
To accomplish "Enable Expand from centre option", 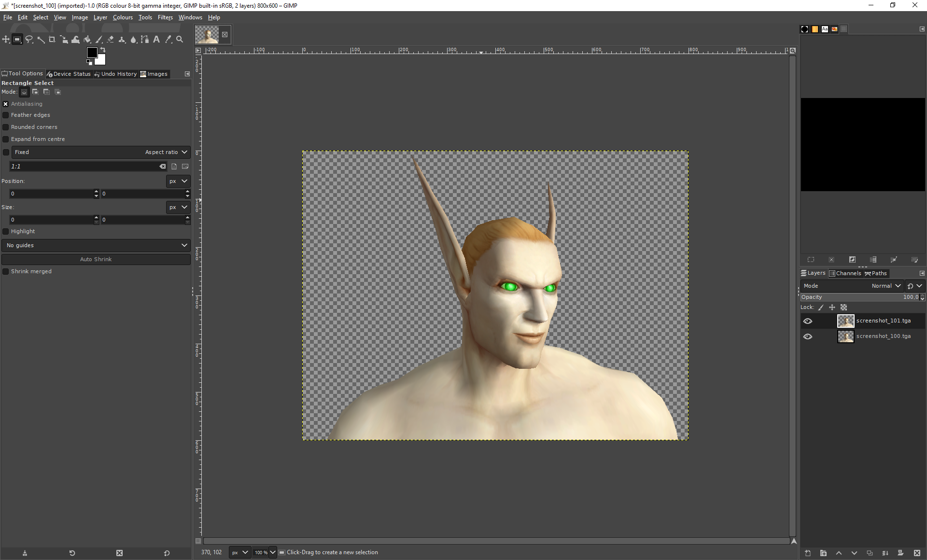I will 6,139.
